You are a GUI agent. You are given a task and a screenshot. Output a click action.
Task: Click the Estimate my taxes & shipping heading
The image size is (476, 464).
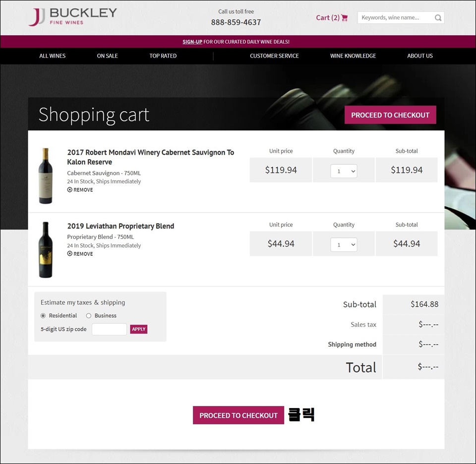[x=83, y=302]
